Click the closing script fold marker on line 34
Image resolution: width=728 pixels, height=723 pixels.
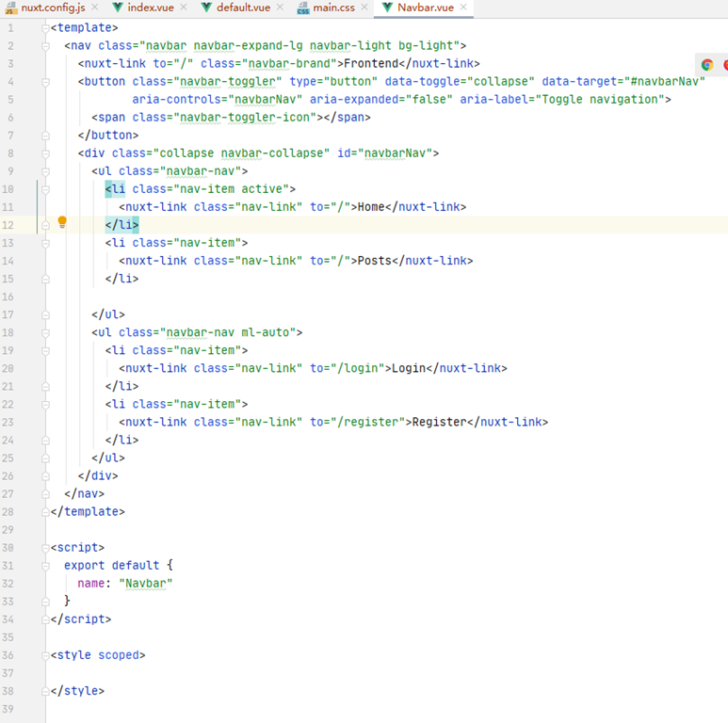45,619
